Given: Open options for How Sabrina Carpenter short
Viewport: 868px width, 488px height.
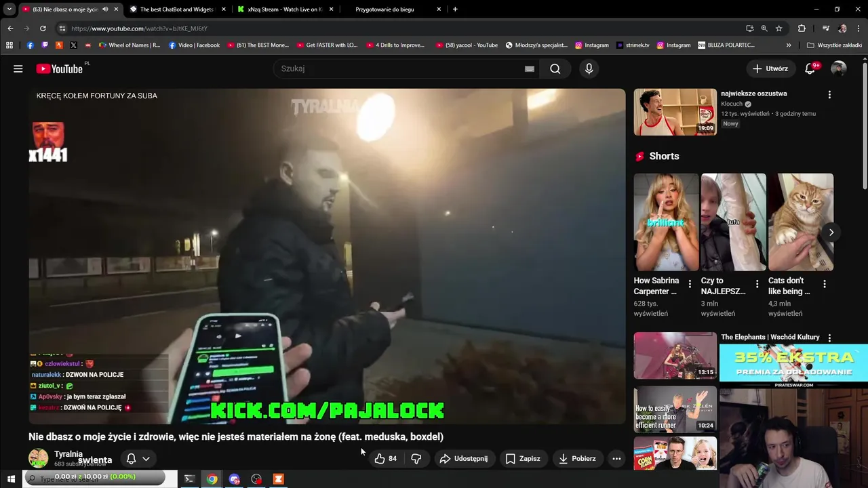Looking at the screenshot, I should pos(690,284).
